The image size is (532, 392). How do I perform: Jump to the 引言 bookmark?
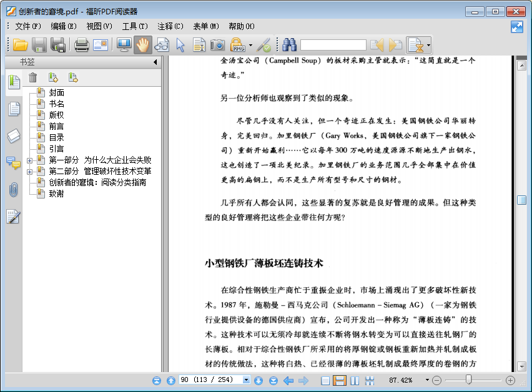pyautogui.click(x=56, y=149)
